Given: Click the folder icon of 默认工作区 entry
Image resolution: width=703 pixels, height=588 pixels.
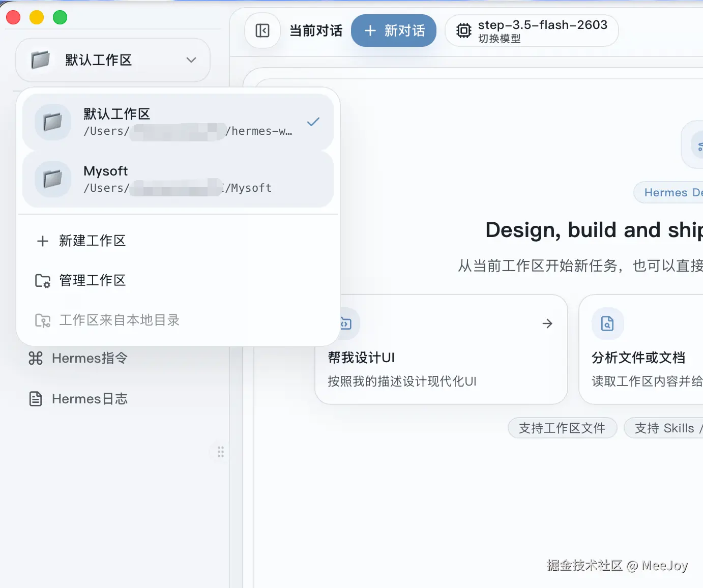Looking at the screenshot, I should click(x=53, y=122).
